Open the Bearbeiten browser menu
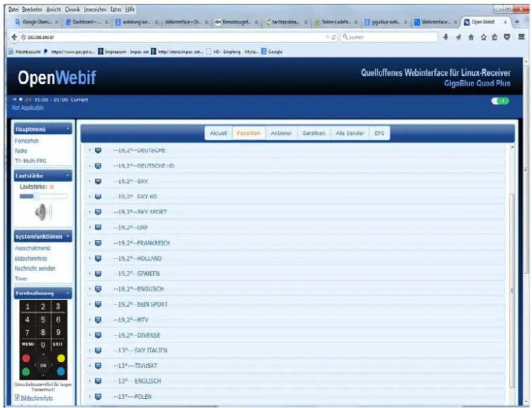 click(x=32, y=9)
